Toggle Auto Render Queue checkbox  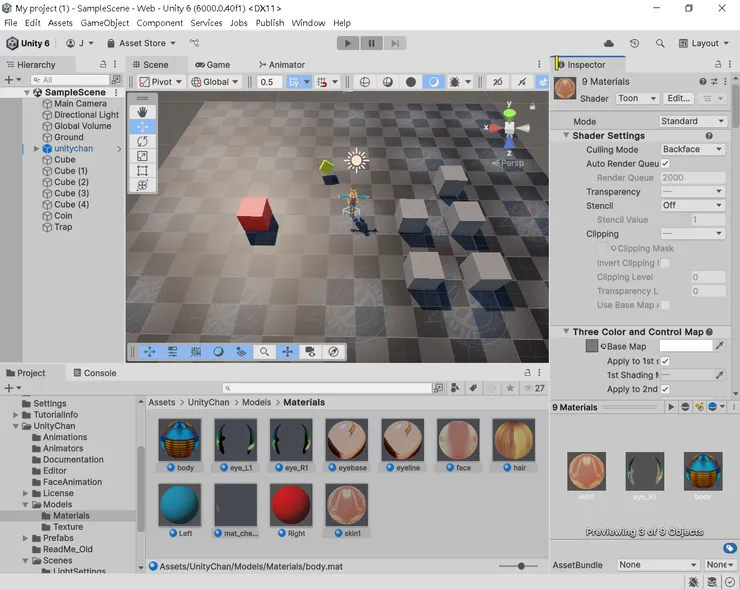665,163
